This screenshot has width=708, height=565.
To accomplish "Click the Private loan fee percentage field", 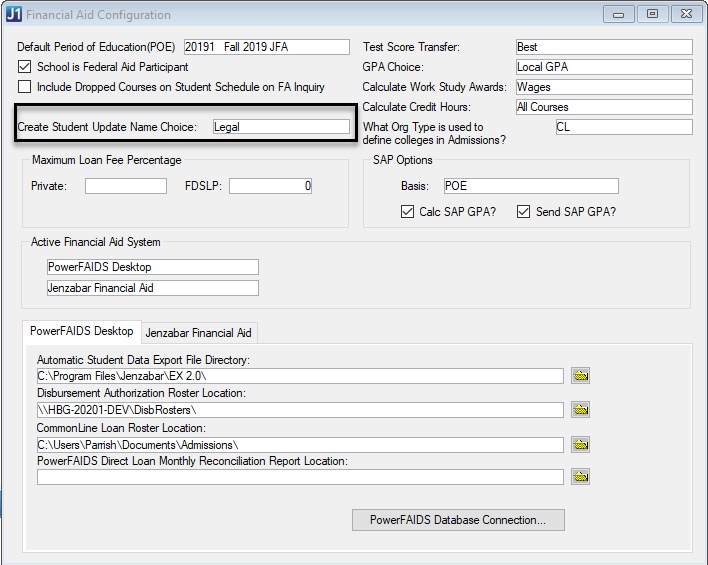I will 125,186.
